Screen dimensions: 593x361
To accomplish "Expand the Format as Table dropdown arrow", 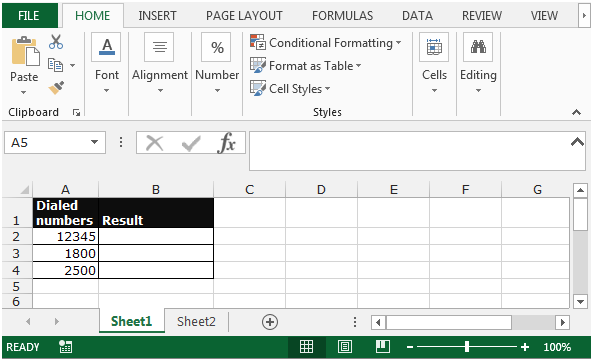I will click(x=358, y=66).
